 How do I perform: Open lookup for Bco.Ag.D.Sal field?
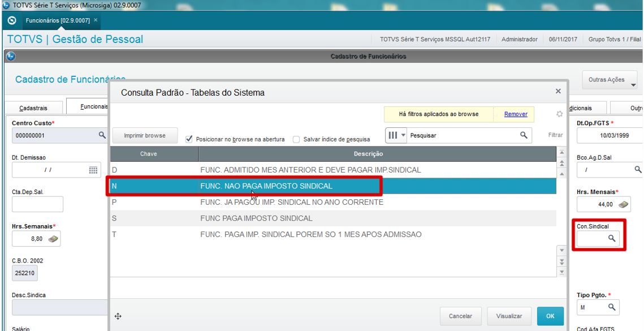click(638, 169)
